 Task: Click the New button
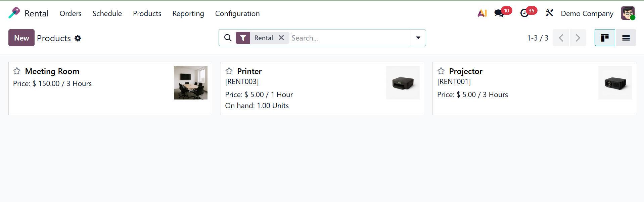click(21, 38)
